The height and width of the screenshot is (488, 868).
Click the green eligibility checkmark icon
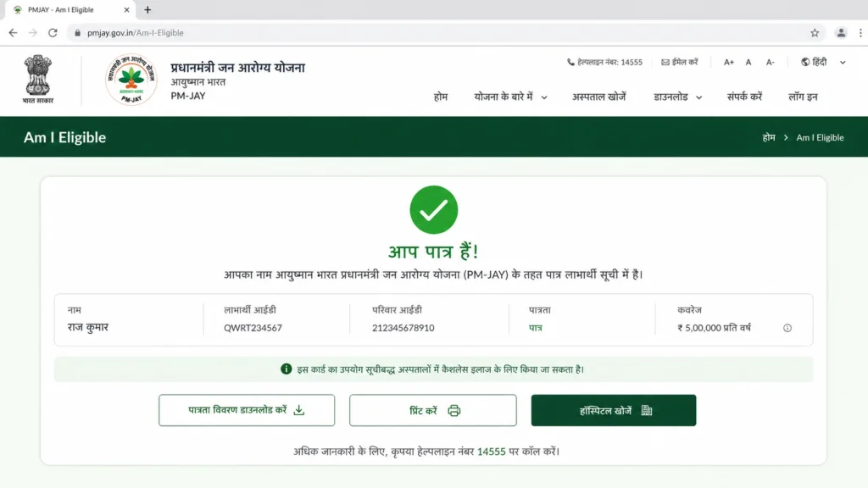[433, 210]
